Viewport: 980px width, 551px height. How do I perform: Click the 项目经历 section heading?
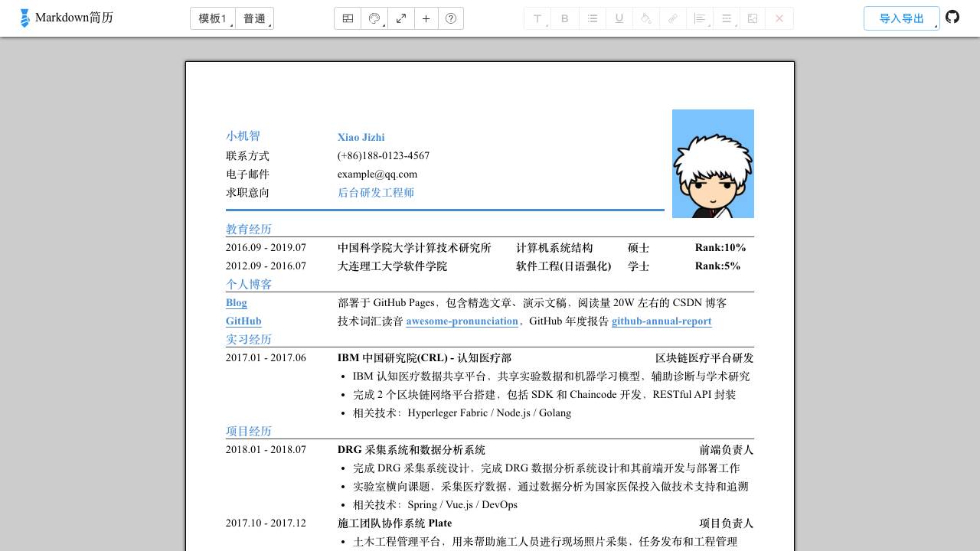(x=249, y=432)
